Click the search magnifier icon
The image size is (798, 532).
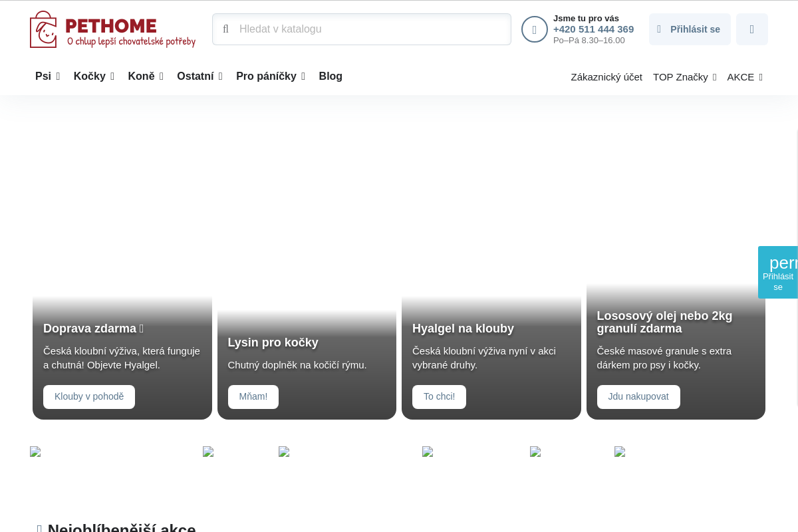(x=225, y=29)
